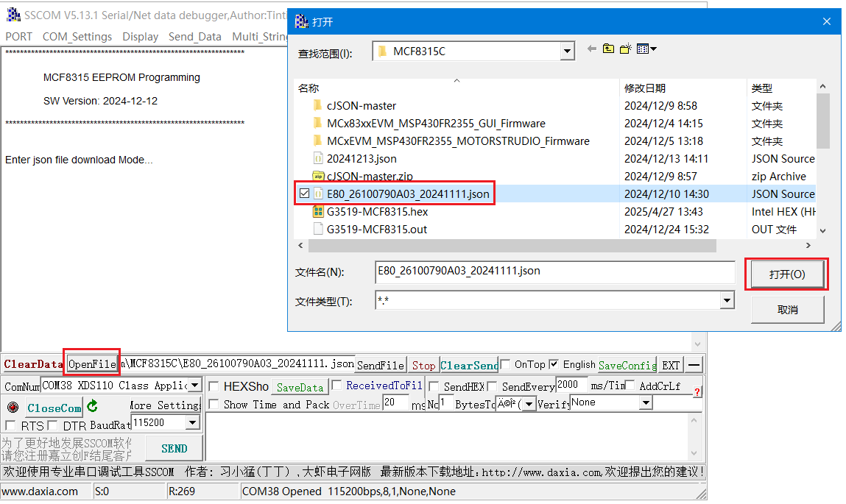This screenshot has width=846, height=504.
Task: Open the COM_Settings menu
Action: pyautogui.click(x=77, y=36)
